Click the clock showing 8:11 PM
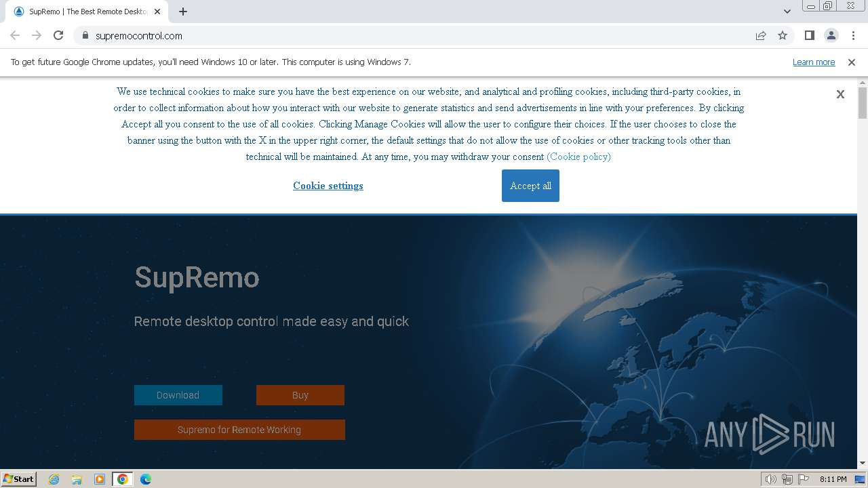Image resolution: width=868 pixels, height=488 pixels. point(833,479)
